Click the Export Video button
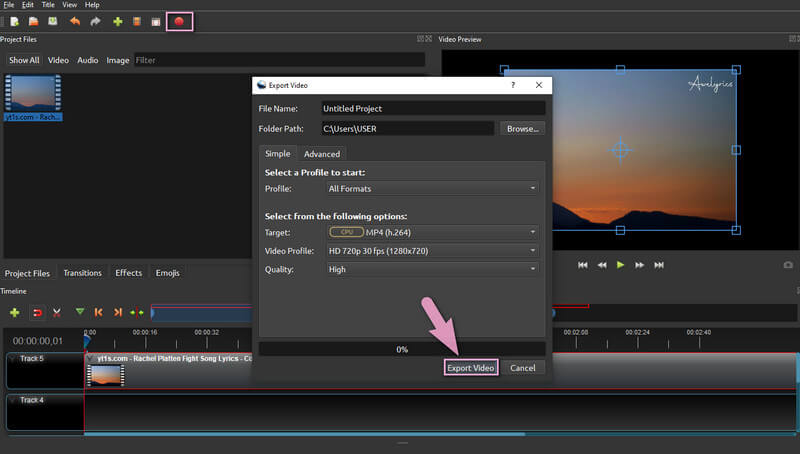 (470, 368)
